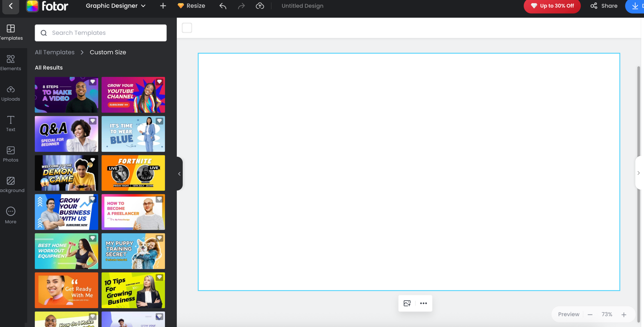Click the white color swatch box above canvas

(187, 28)
